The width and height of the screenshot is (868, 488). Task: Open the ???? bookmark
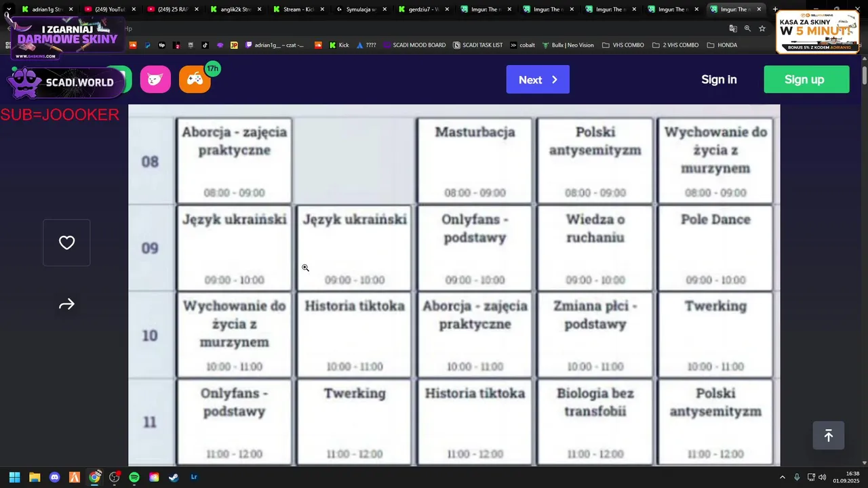366,45
